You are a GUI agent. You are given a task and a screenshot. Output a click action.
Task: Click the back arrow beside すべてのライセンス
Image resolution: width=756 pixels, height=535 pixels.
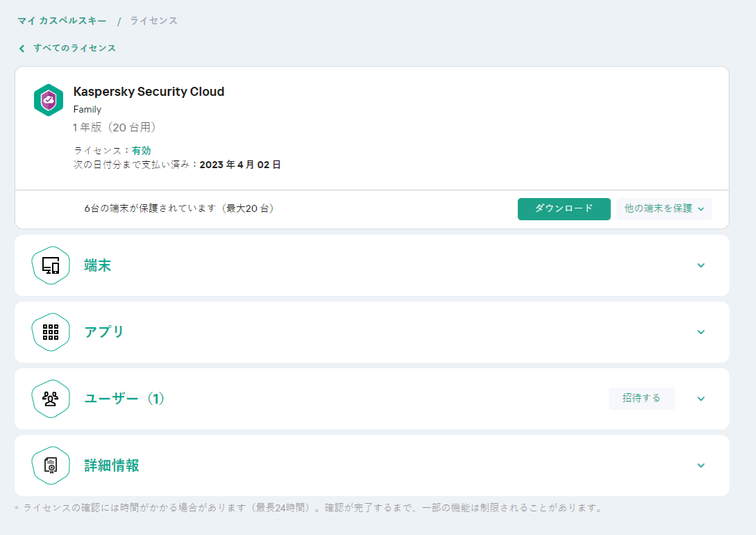click(x=22, y=49)
